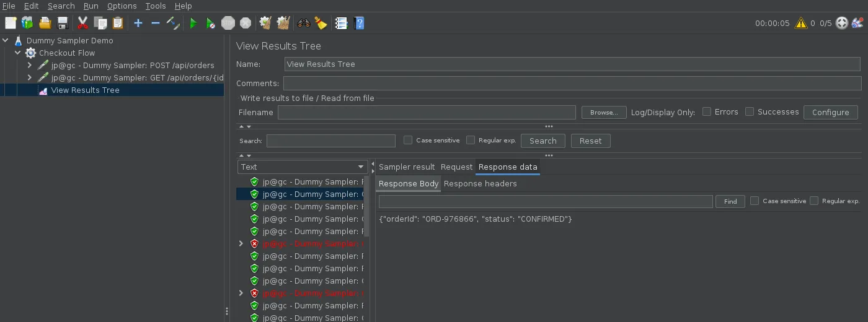
Task: Click the Shutdown test icon
Action: point(246,23)
